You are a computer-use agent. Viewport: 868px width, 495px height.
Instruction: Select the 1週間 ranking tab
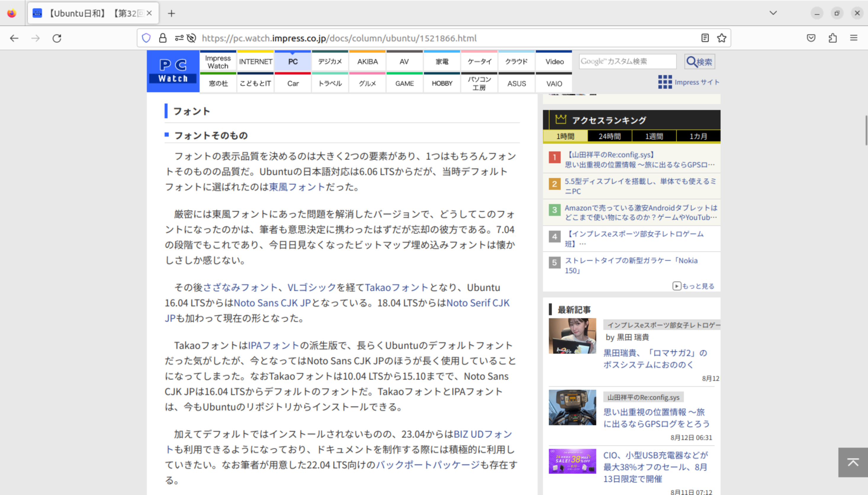click(x=654, y=136)
